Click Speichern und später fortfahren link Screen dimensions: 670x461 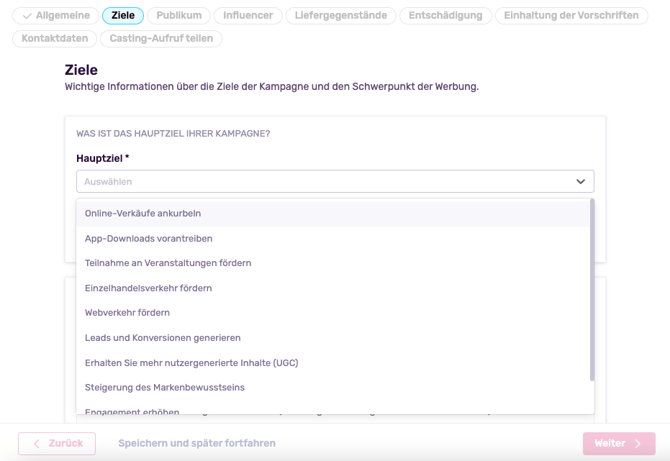click(197, 443)
